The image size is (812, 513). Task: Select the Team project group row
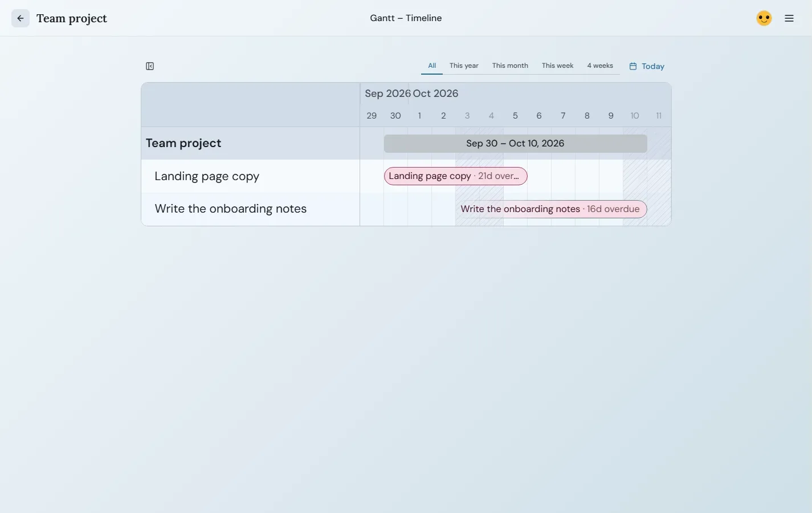tap(251, 143)
